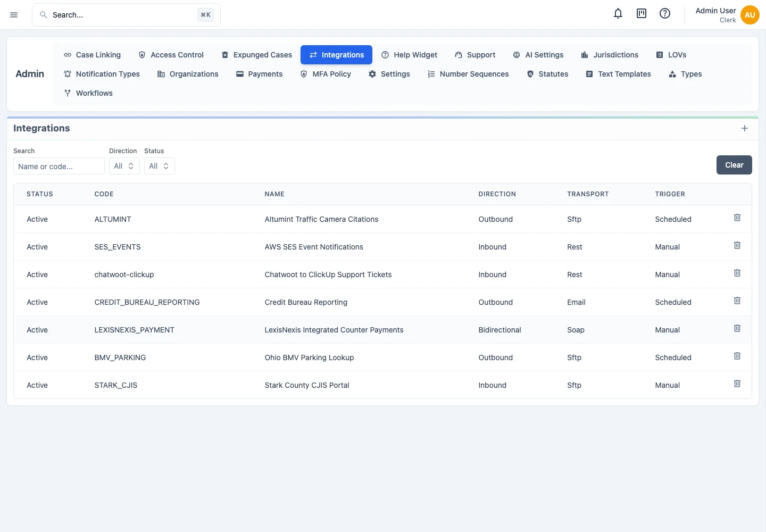
Task: Delete the STARK_CJIS integration
Action: tap(737, 384)
